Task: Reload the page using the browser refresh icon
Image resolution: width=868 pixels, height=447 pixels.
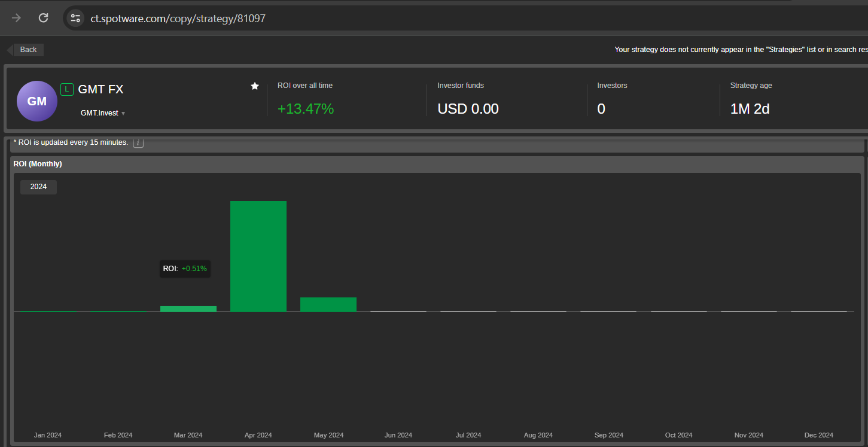Action: click(44, 18)
